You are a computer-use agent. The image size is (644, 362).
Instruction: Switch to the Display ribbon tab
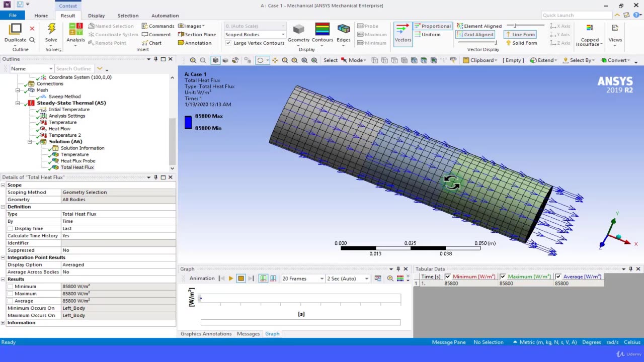[x=97, y=16]
